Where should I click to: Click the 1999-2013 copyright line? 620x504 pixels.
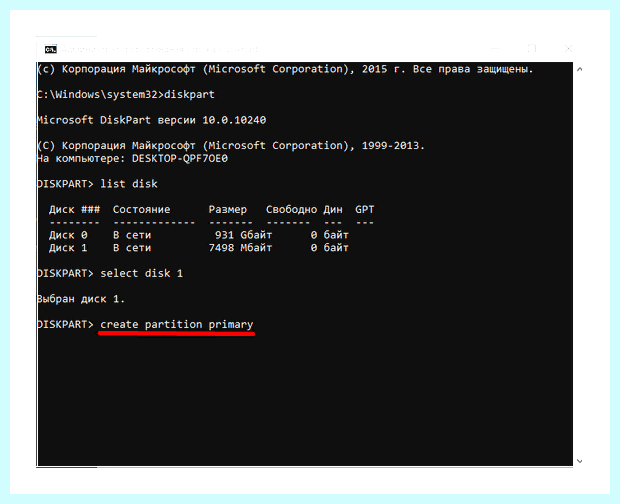pos(231,146)
